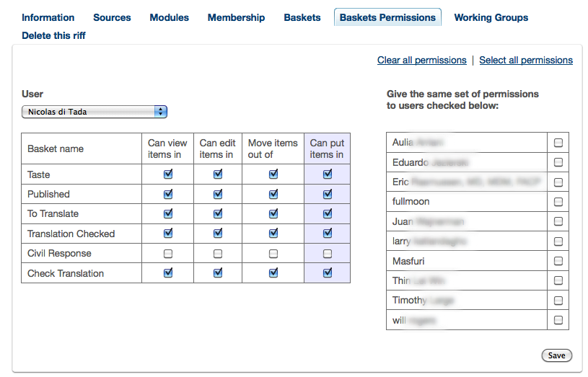Click the Delete this riff link
Screen dimensions: 588x377
pos(53,35)
